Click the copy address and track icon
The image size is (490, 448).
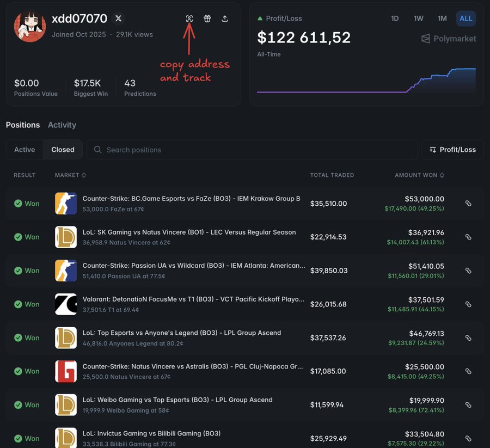pos(189,19)
